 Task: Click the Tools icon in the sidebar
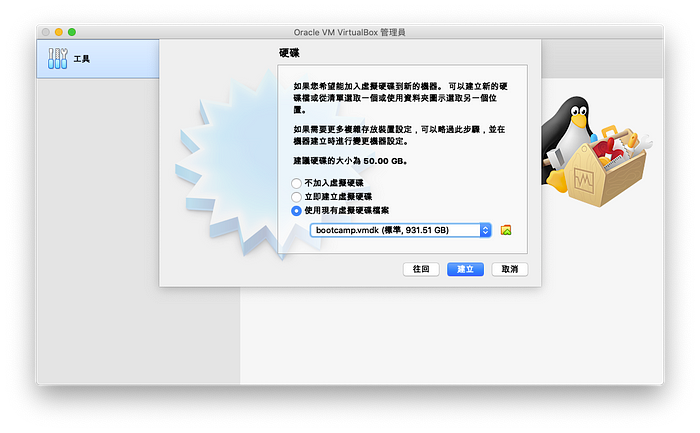pyautogui.click(x=58, y=58)
